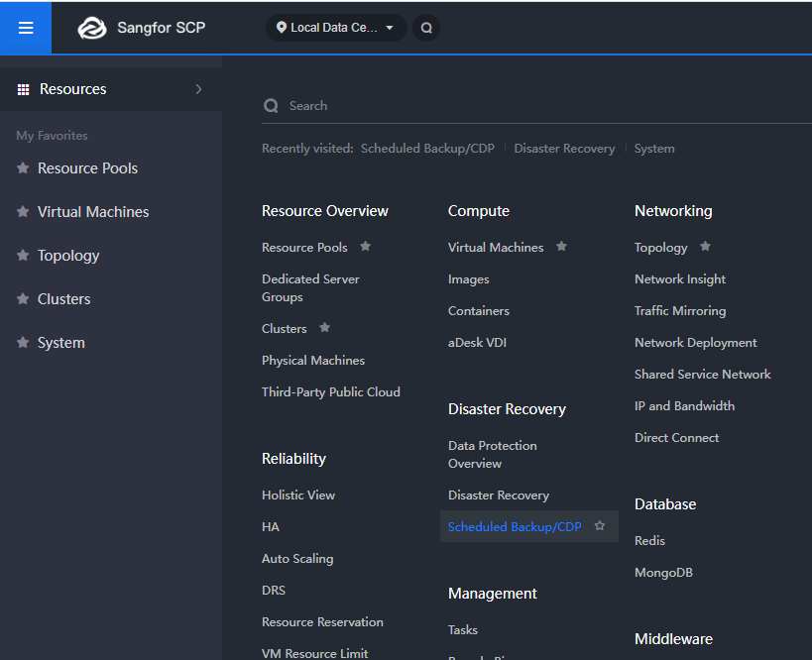Viewport: 812px width, 660px height.
Task: Click the star next to Topology under Networking
Action: click(x=705, y=247)
